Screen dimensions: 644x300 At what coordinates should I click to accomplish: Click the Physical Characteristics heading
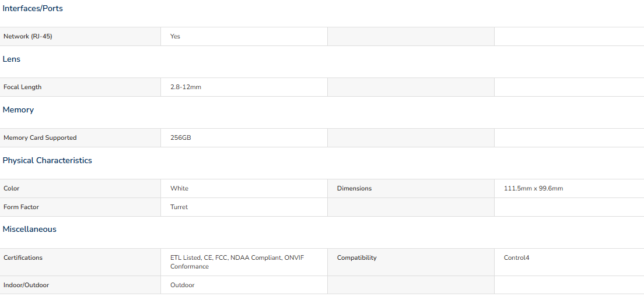click(x=47, y=160)
